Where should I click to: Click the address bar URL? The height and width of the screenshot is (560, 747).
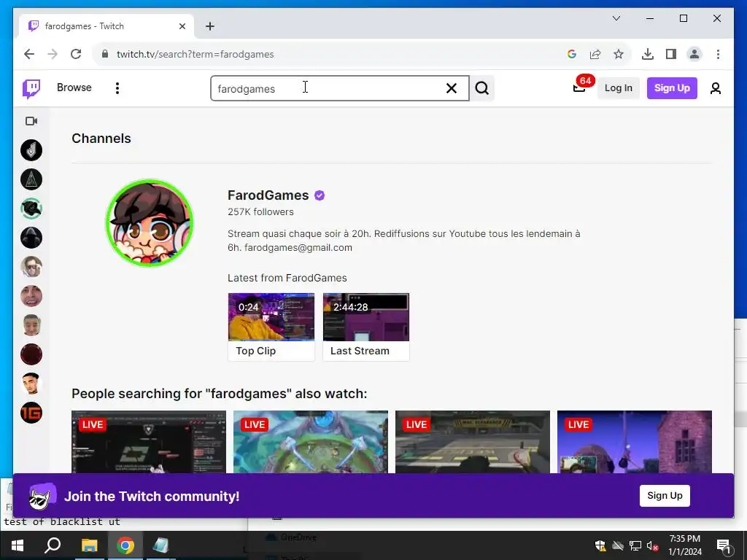[196, 54]
